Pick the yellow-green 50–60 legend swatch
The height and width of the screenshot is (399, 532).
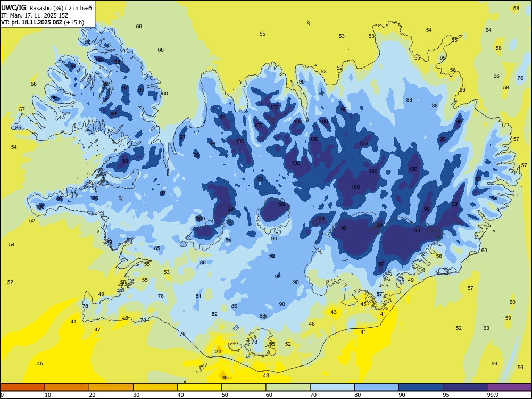click(x=244, y=387)
